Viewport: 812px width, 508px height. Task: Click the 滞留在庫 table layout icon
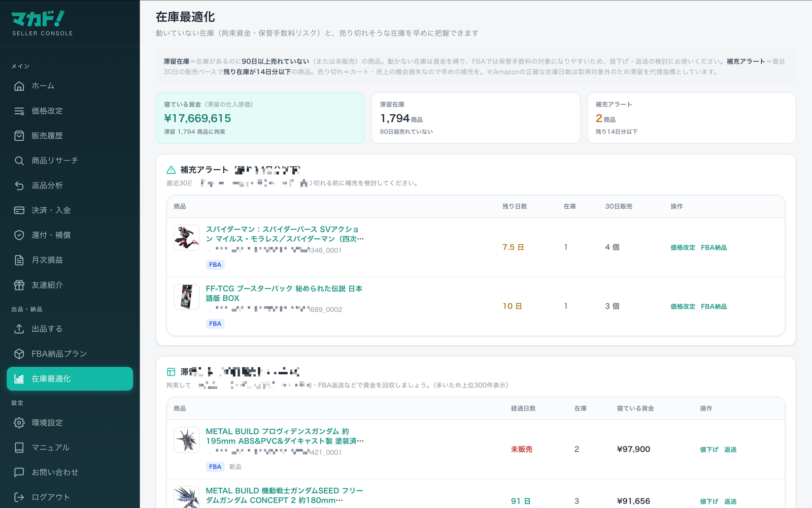point(171,372)
